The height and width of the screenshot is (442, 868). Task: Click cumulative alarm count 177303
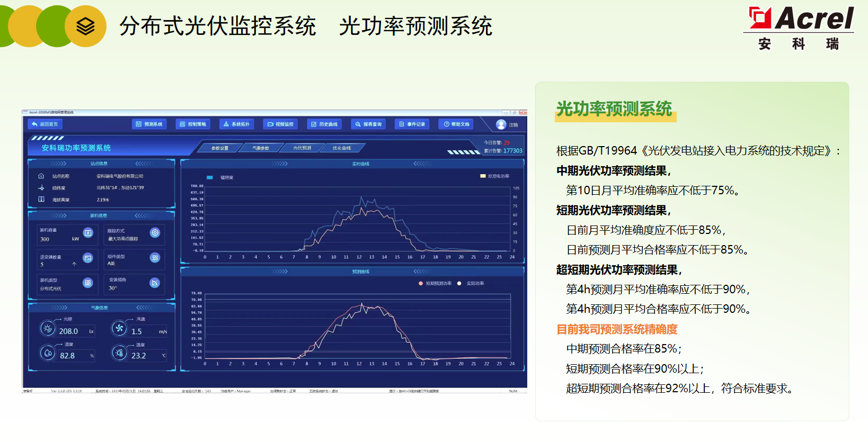[x=513, y=151]
